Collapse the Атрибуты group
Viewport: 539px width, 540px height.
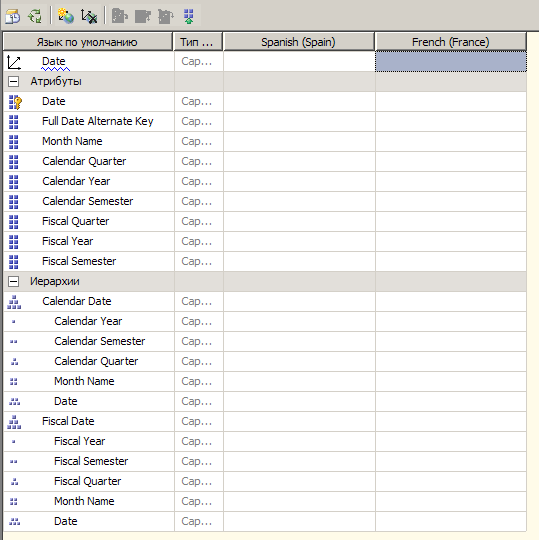pyautogui.click(x=13, y=82)
